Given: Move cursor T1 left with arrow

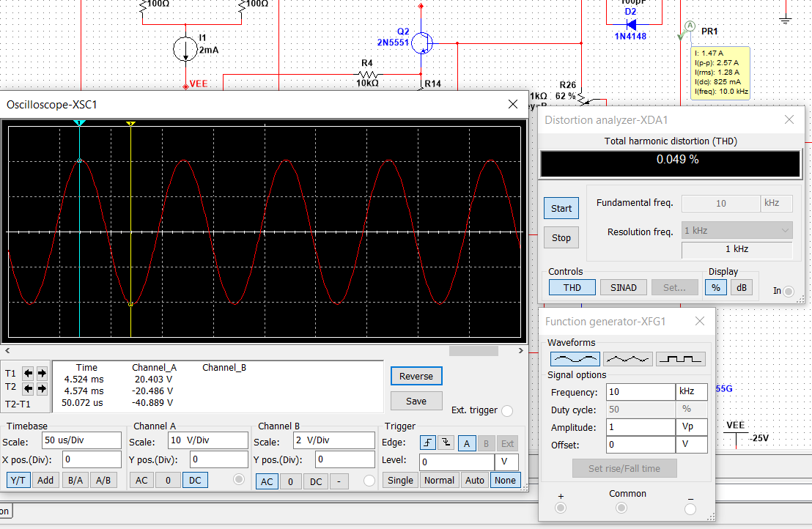Looking at the screenshot, I should click(28, 373).
